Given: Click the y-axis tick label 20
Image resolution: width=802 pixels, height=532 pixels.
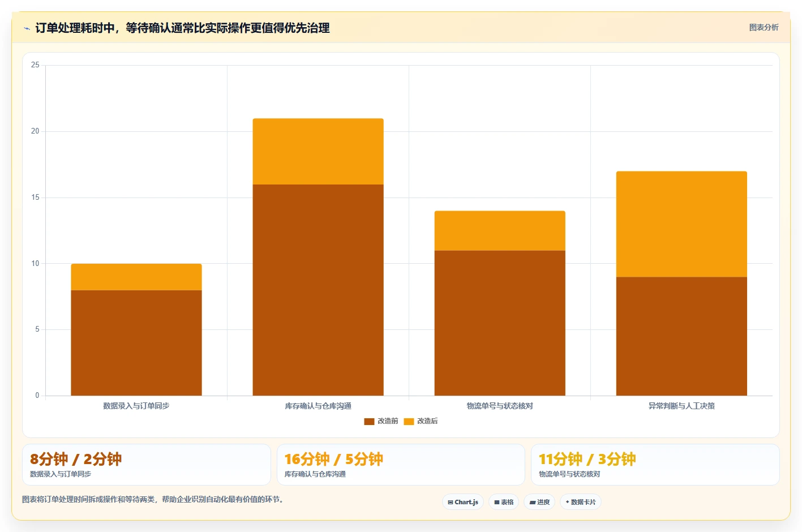Looking at the screenshot, I should [x=35, y=131].
